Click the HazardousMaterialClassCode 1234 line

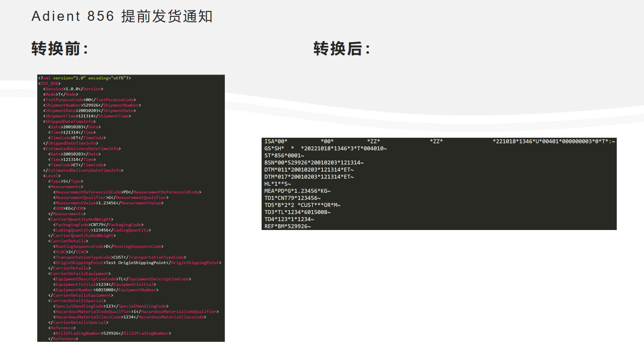point(130,317)
